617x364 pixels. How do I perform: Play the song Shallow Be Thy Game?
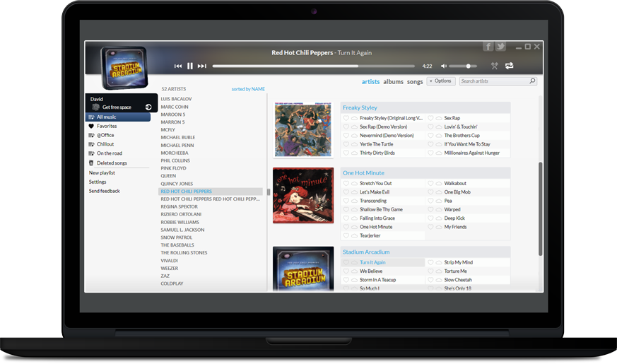[x=381, y=209]
